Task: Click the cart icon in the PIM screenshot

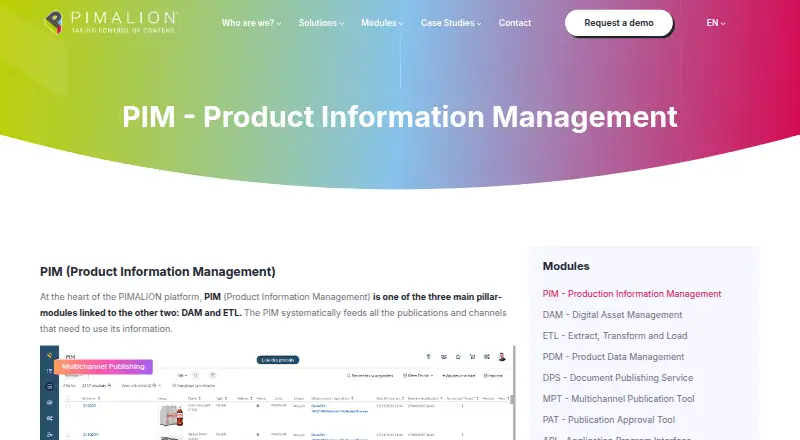Action: pos(472,357)
